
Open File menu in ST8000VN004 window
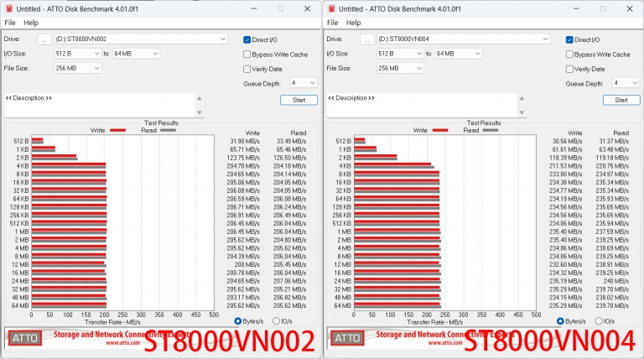[x=332, y=23]
